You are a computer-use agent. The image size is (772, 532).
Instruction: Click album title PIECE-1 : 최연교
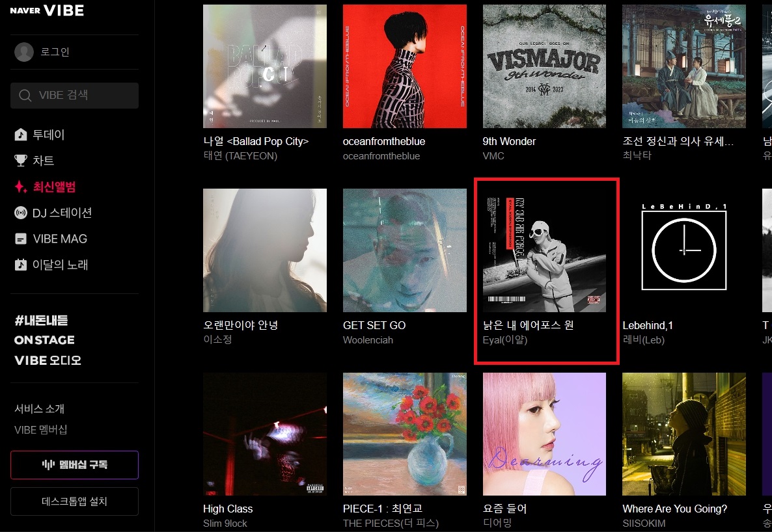click(x=383, y=509)
